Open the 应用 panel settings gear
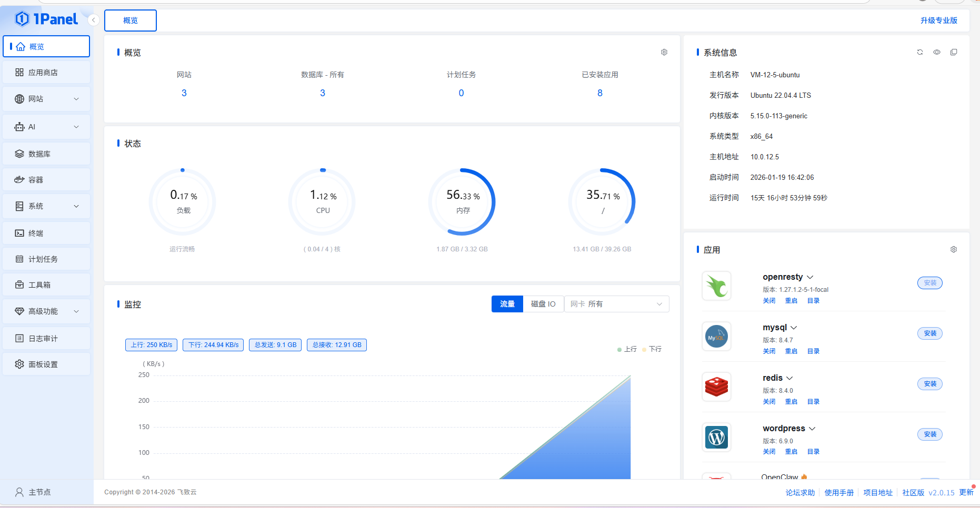Viewport: 980px width, 508px height. pyautogui.click(x=954, y=249)
